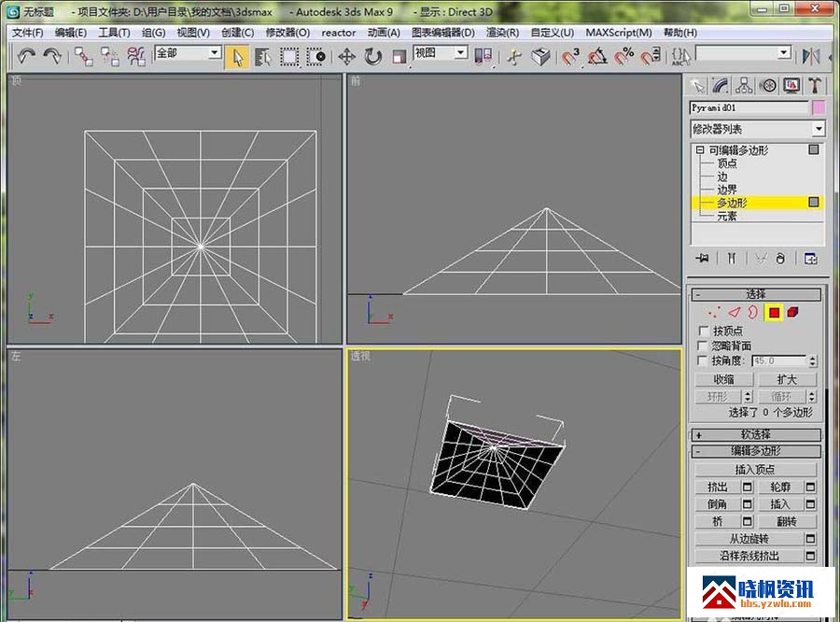Enable the 忽略背面 checkbox

tap(704, 346)
